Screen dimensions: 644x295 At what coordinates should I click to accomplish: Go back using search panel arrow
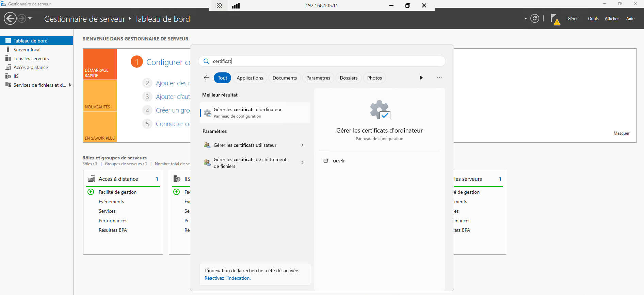pyautogui.click(x=206, y=78)
